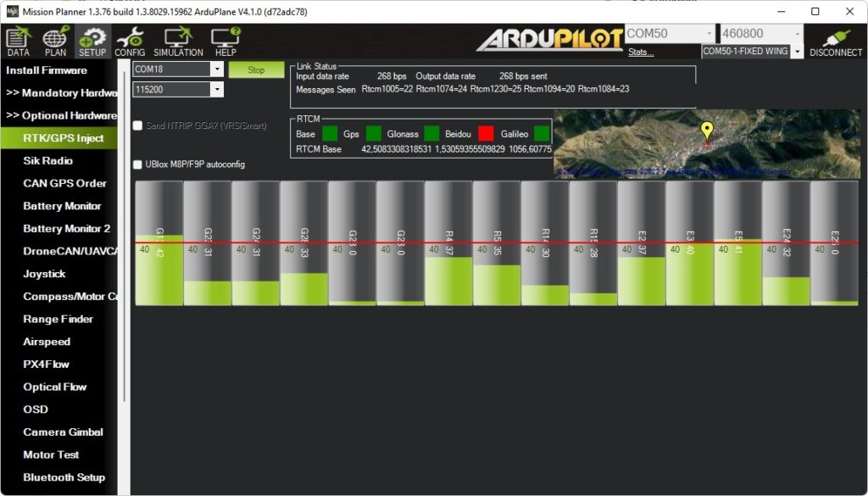The image size is (868, 496).
Task: Click the DISCONNECT plug icon
Action: pos(835,41)
